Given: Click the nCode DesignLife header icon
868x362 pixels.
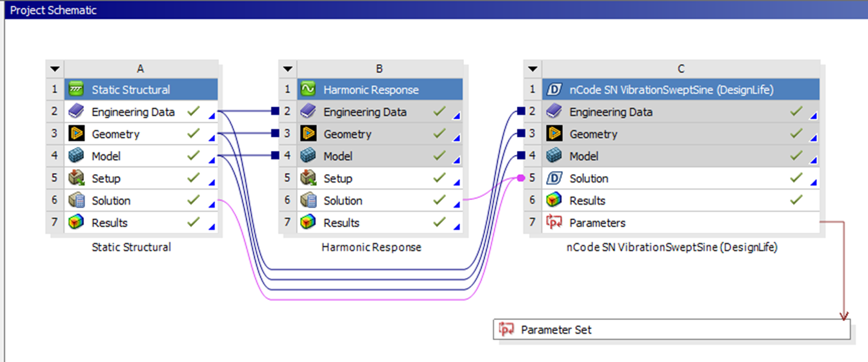Looking at the screenshot, I should click(x=554, y=90).
